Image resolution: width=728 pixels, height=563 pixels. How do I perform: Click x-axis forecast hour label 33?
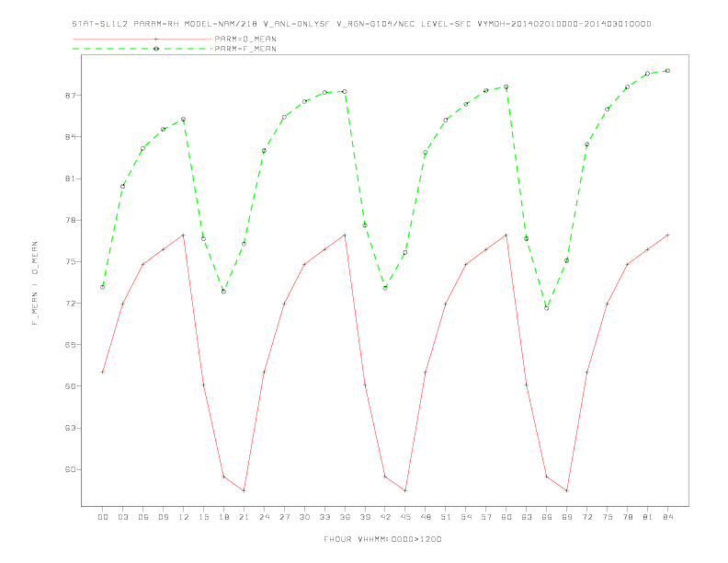pyautogui.click(x=324, y=517)
